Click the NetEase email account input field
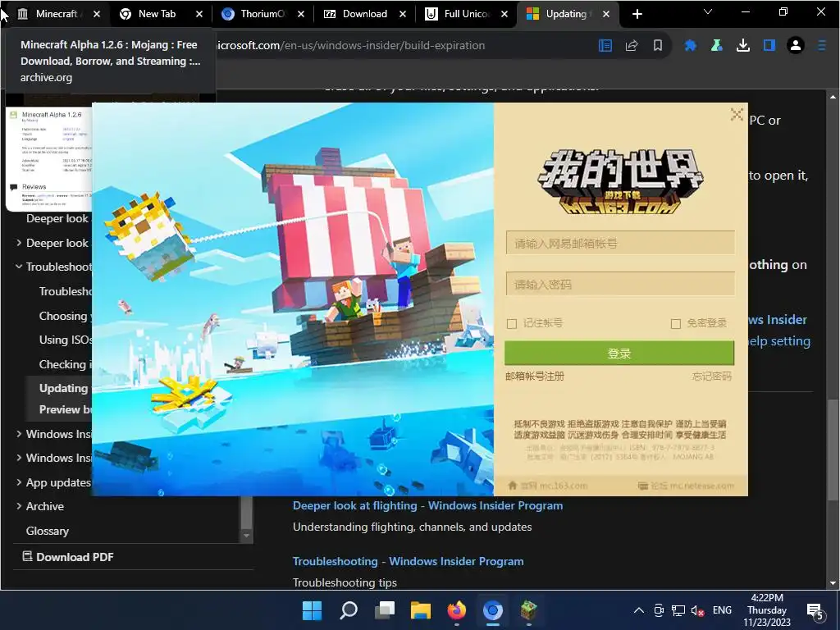Viewport: 840px width, 630px height. click(x=620, y=243)
